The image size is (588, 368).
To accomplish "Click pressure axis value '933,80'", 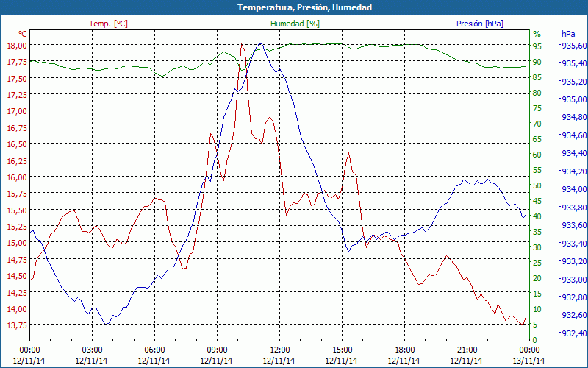I will [574, 208].
